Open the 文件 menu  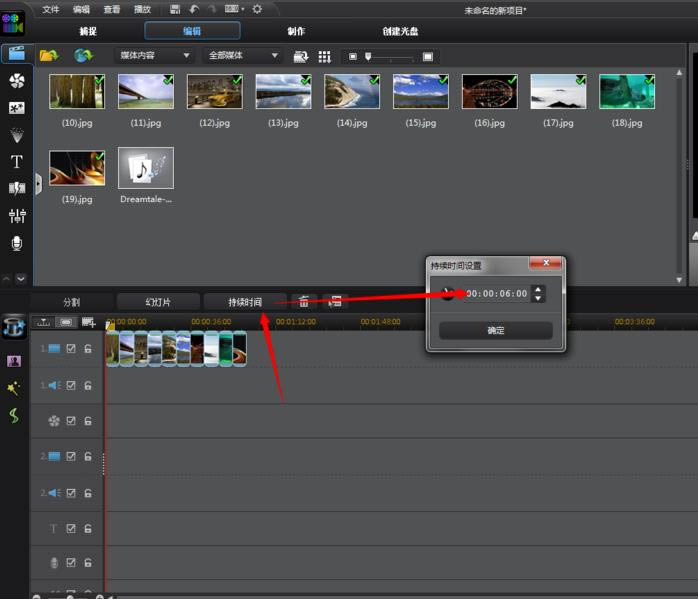[x=50, y=9]
